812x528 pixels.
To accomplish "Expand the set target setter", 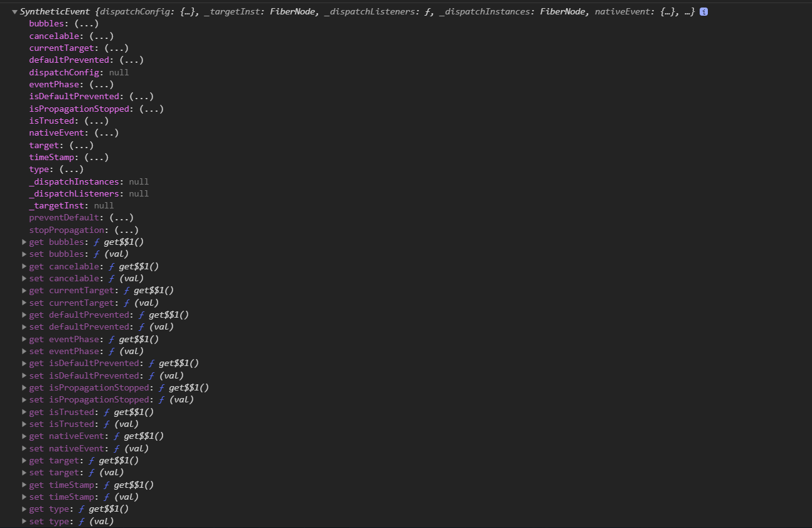I will tap(24, 473).
